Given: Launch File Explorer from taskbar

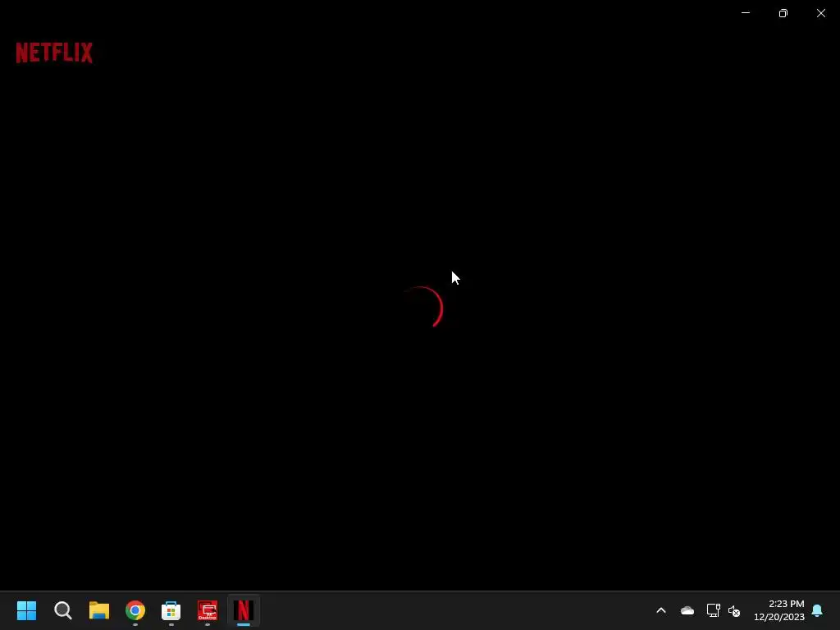Looking at the screenshot, I should (99, 610).
